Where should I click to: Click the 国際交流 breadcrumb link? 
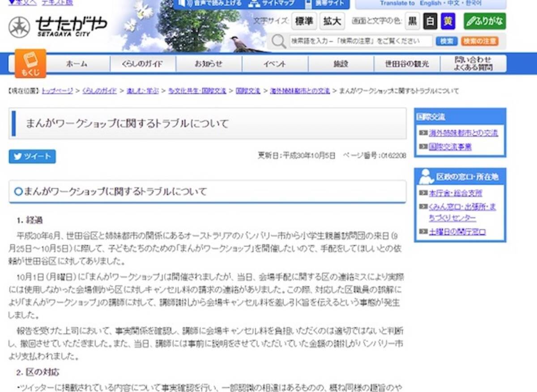point(248,91)
